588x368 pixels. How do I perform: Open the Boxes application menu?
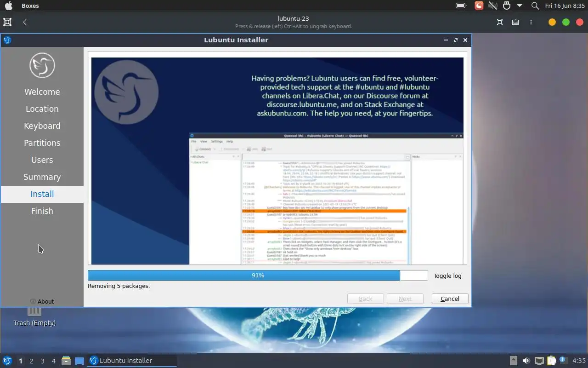30,6
